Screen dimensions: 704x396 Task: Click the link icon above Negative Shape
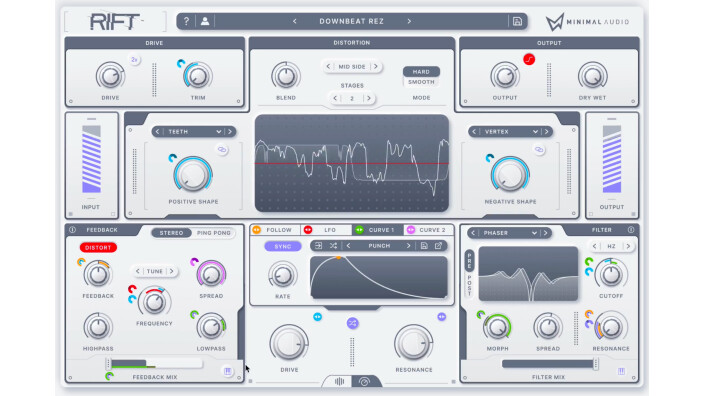pos(539,150)
